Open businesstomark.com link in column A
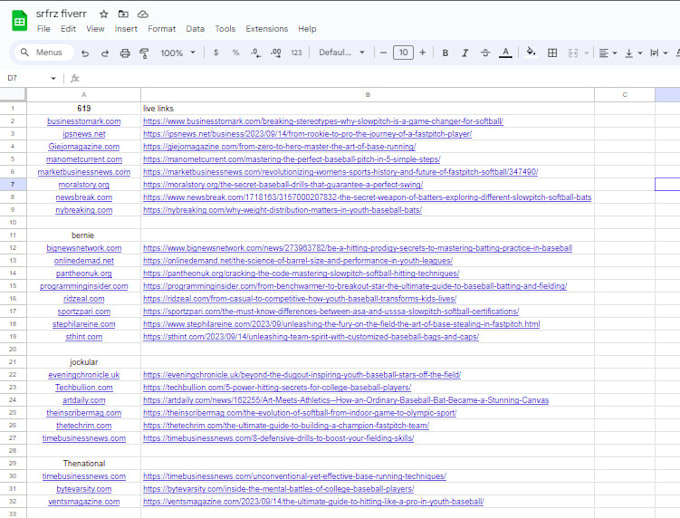 coord(84,121)
